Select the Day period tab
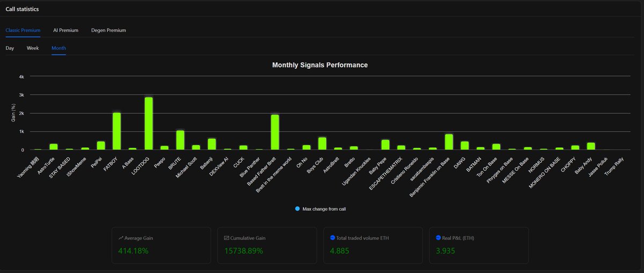 (10, 48)
